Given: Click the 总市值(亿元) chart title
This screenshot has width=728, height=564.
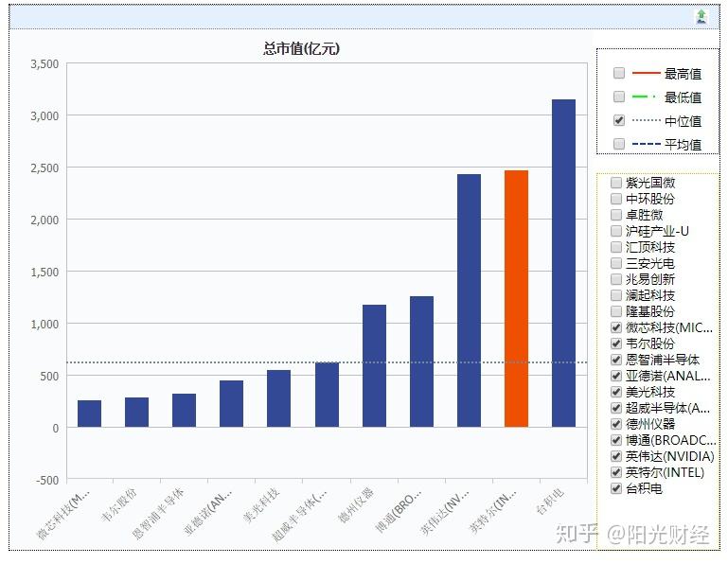Looking at the screenshot, I should 302,48.
